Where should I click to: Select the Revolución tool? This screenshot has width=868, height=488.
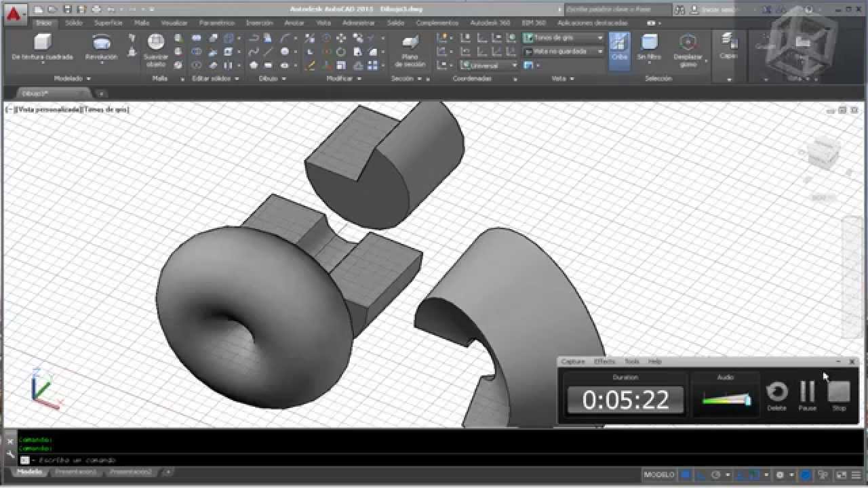click(x=102, y=47)
